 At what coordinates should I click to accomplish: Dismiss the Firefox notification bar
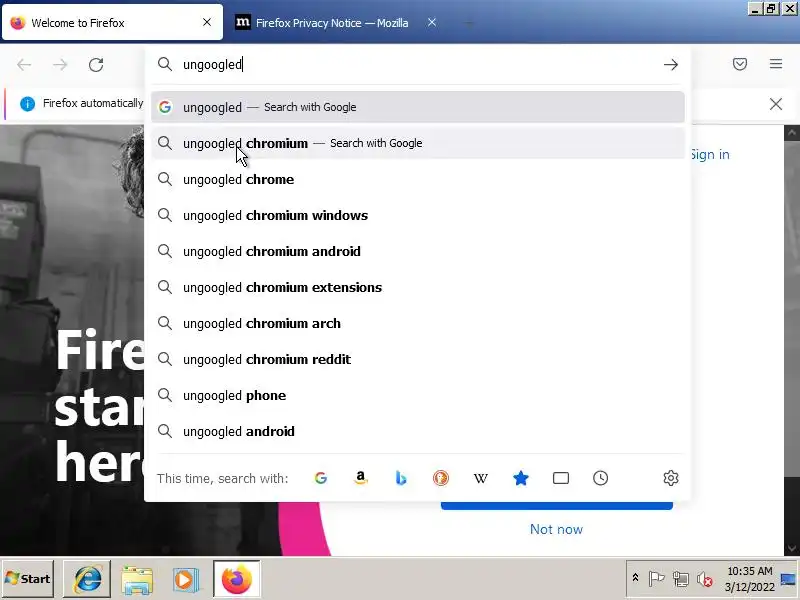coord(776,104)
